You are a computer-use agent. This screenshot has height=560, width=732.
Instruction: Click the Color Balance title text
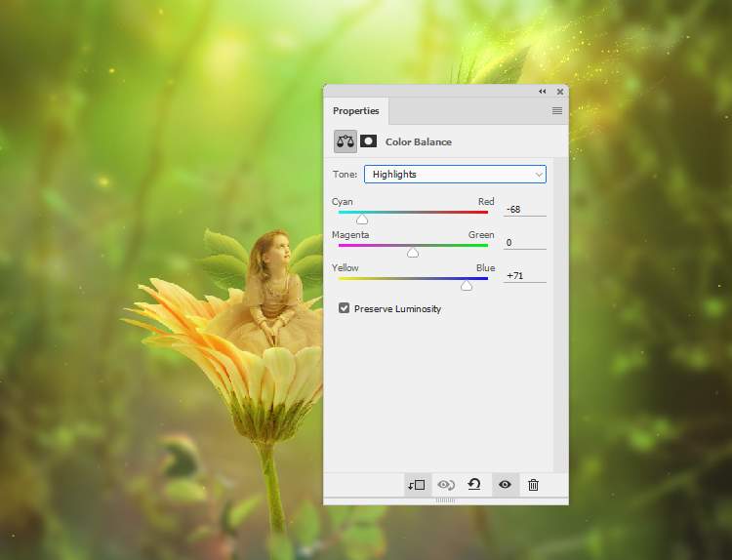click(419, 141)
